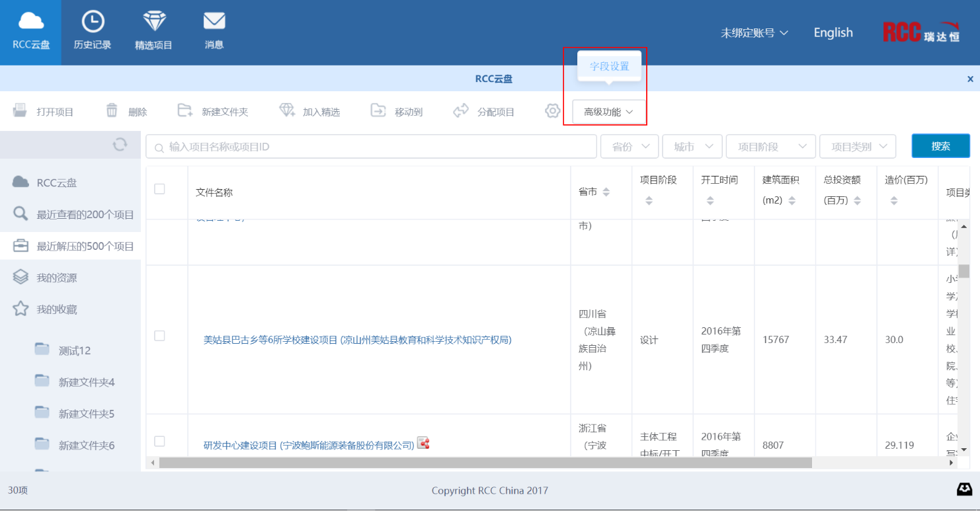The width and height of the screenshot is (980, 511).
Task: Click the 搜索 search button
Action: pos(940,146)
